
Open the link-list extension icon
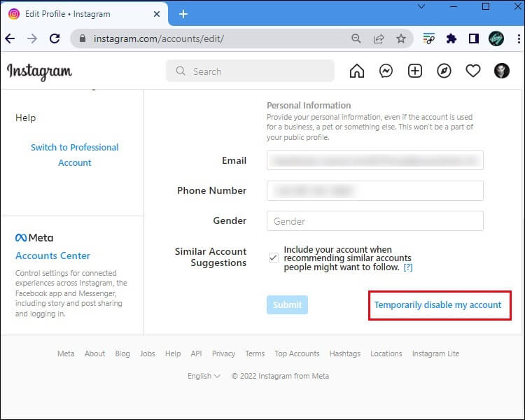[429, 39]
